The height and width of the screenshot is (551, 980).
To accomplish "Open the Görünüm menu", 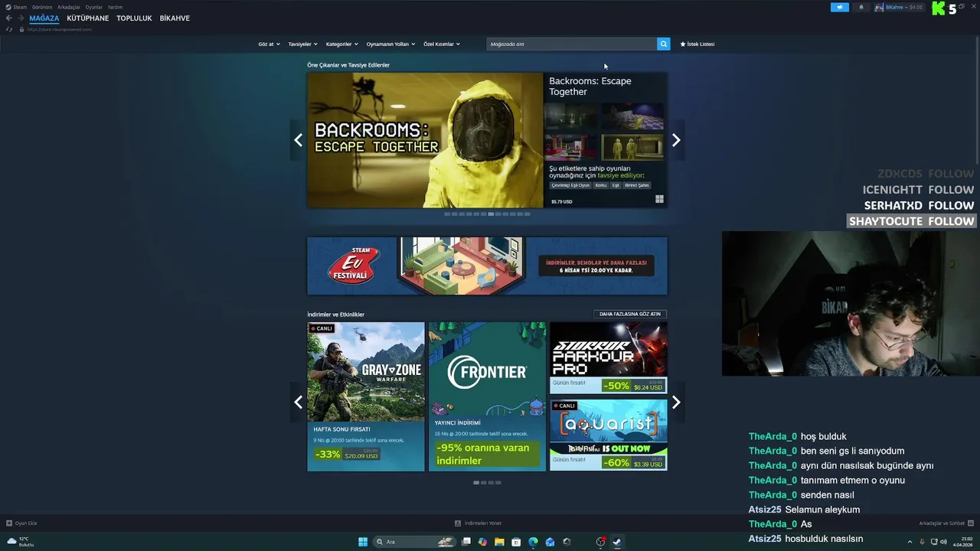I will click(42, 7).
